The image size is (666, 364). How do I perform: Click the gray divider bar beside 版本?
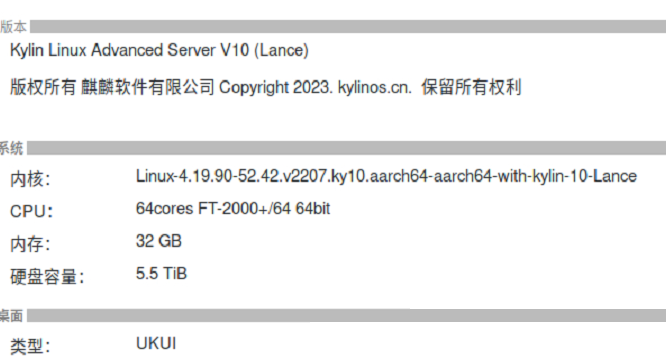pos(348,26)
